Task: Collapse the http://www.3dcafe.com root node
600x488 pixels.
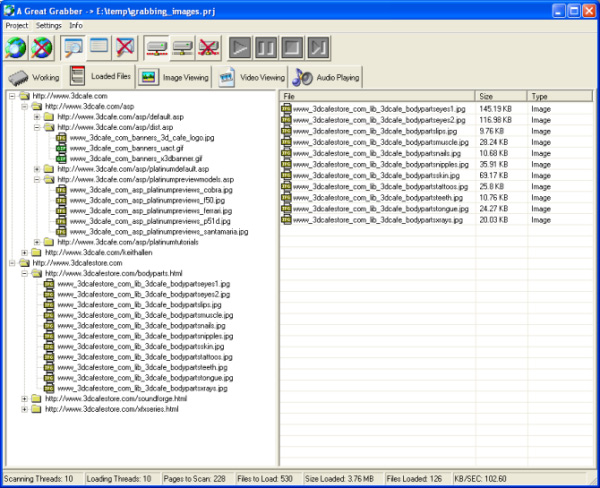Action: tap(11, 96)
